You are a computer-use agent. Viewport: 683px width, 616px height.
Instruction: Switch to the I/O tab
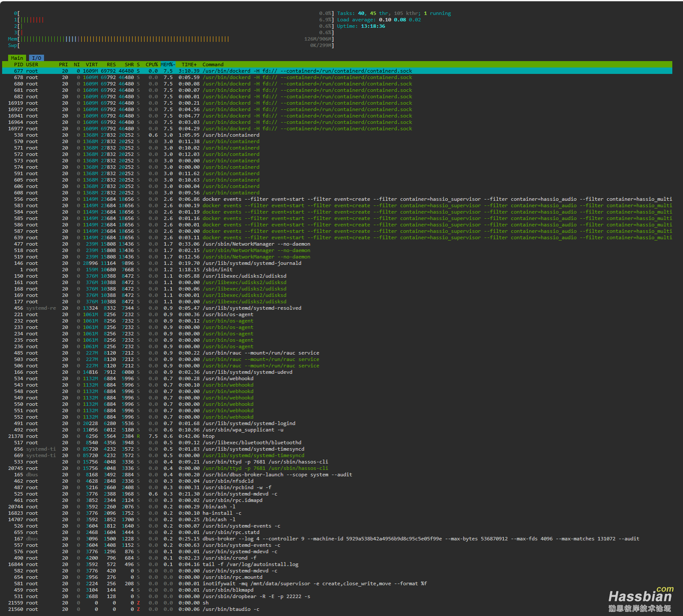37,58
